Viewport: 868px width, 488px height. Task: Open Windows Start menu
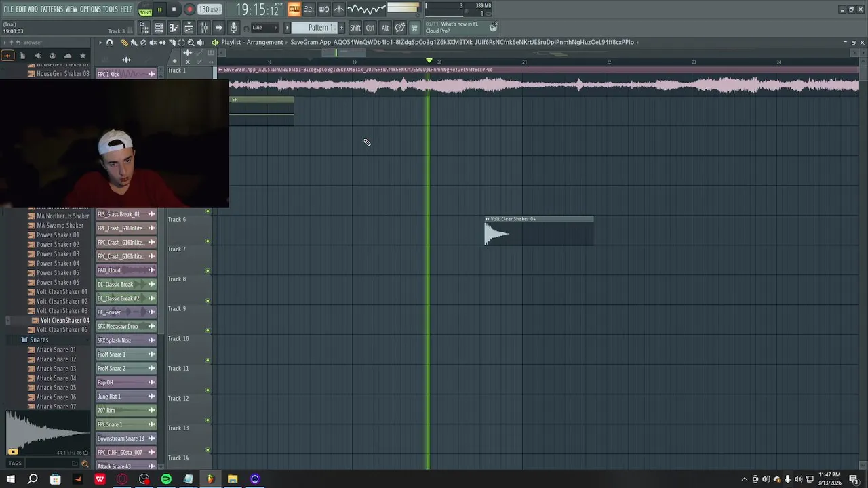(9, 479)
